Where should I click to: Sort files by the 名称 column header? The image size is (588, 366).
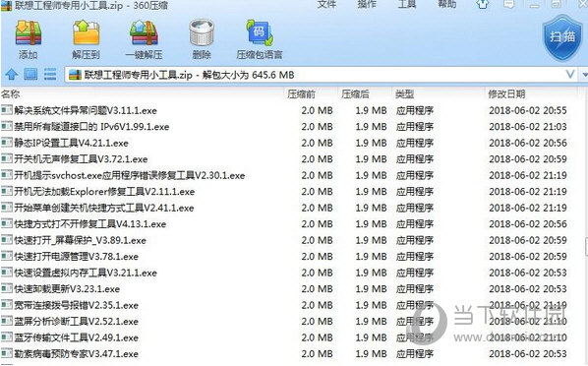pos(10,93)
